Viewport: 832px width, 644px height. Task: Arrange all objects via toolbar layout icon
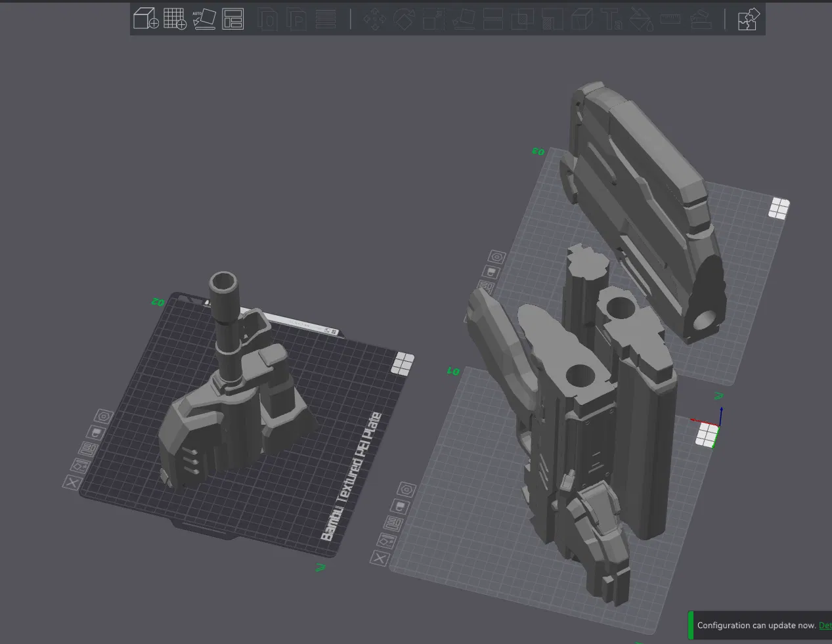pyautogui.click(x=232, y=18)
